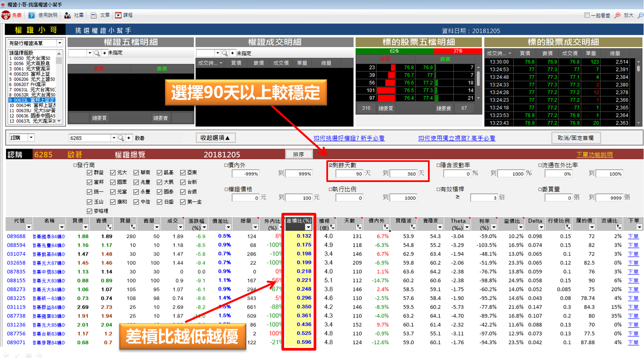Click the plus icon in the warrant detail panel
Screen dimensions: 644x362
pyautogui.click(x=104, y=53)
